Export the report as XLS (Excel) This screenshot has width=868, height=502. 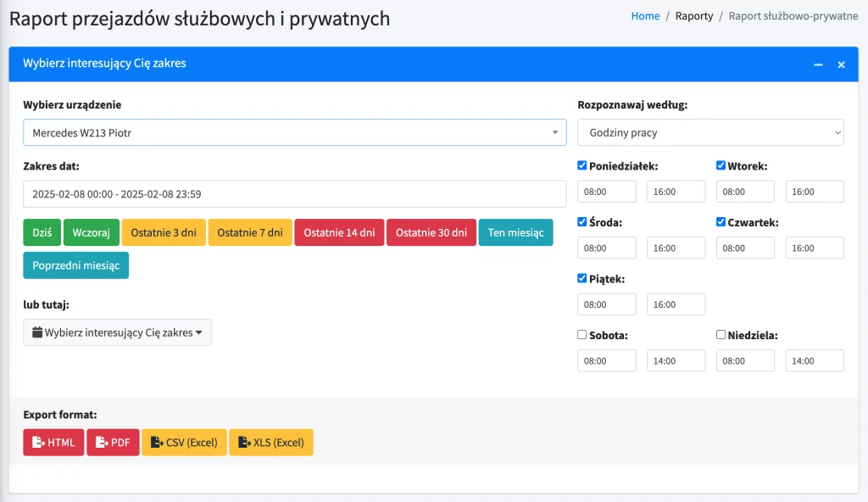click(271, 442)
